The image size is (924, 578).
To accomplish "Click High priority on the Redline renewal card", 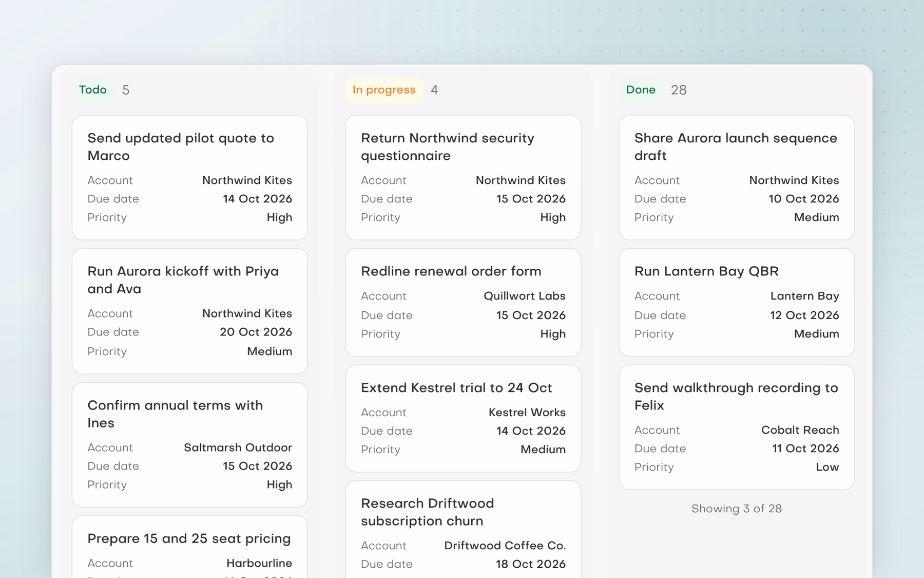I will coord(553,334).
